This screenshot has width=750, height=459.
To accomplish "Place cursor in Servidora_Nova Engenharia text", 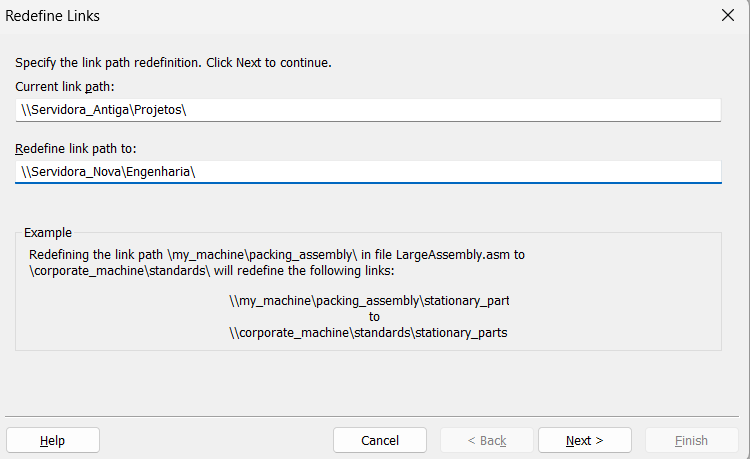I will coord(108,172).
